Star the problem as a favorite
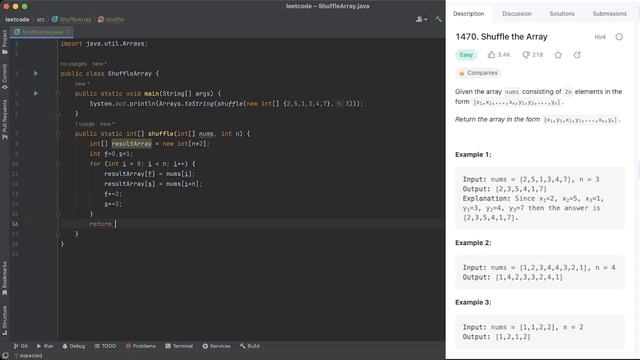The width and height of the screenshot is (640, 360). (558, 55)
